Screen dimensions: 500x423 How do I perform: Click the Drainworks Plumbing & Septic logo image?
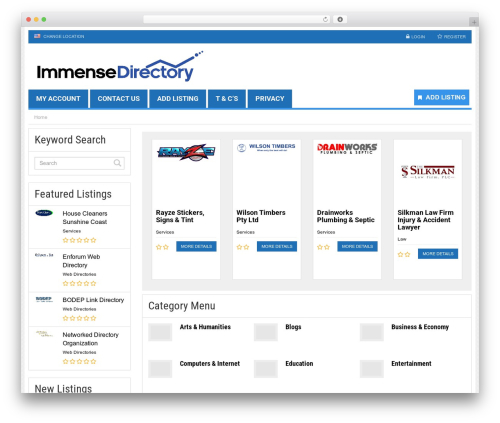point(347,148)
